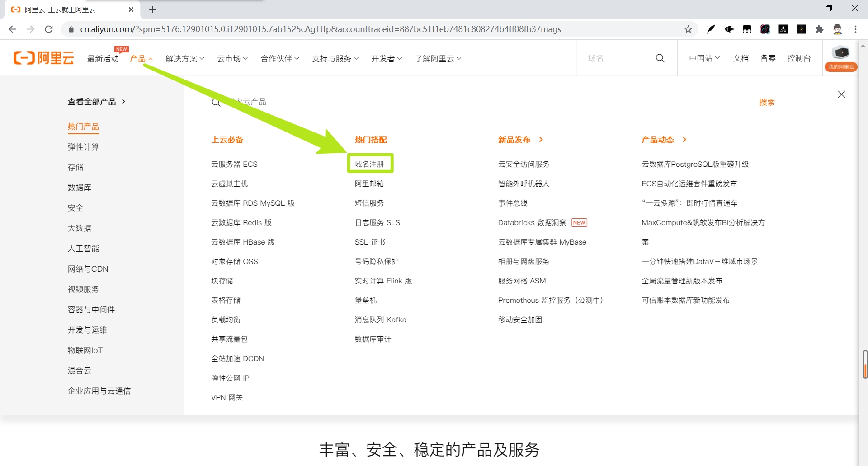Close the products mega menu with the X icon
Image resolution: width=868 pixels, height=466 pixels.
[x=841, y=94]
